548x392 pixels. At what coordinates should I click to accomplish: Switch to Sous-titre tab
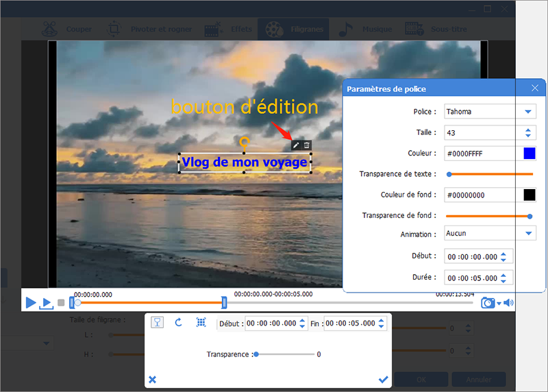436,29
